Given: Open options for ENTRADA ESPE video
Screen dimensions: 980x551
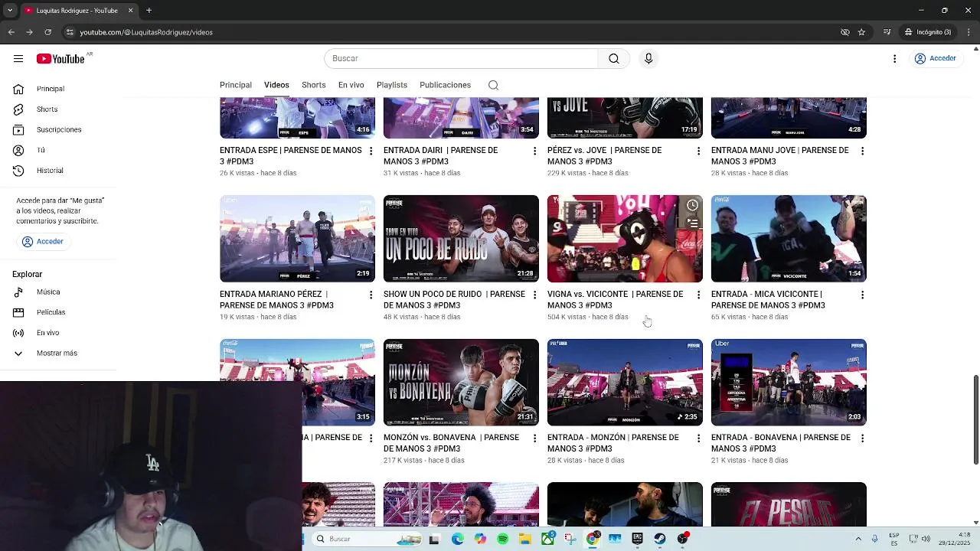Looking at the screenshot, I should point(371,152).
